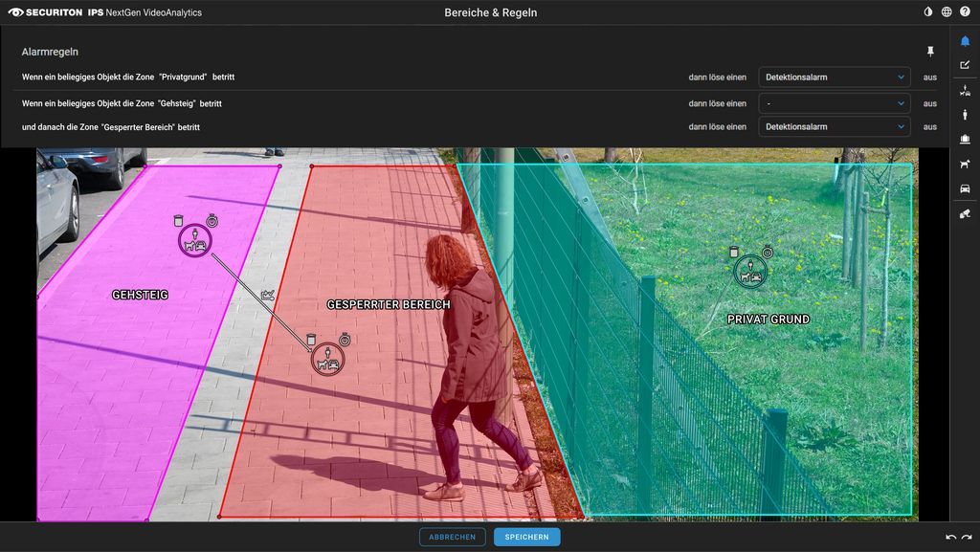Open the surveillance camera icon in sidebar
The width and height of the screenshot is (980, 552).
click(x=965, y=214)
